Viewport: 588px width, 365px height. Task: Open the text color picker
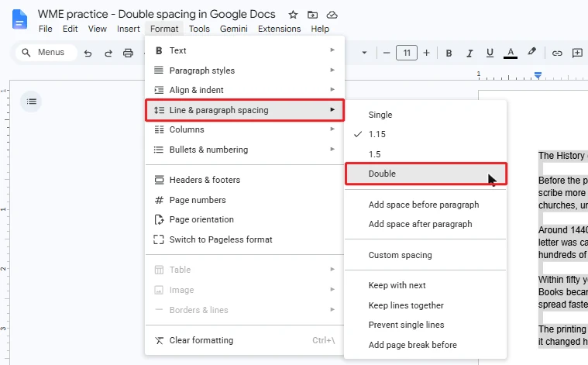[x=511, y=53]
